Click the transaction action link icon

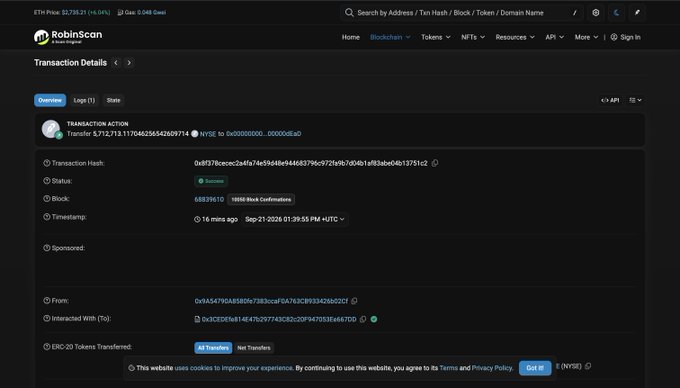tap(51, 129)
